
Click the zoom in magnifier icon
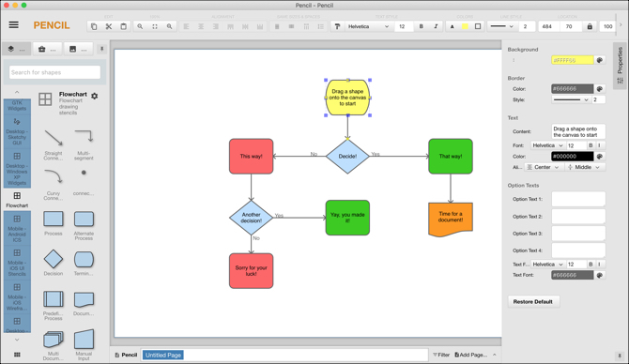click(x=140, y=26)
